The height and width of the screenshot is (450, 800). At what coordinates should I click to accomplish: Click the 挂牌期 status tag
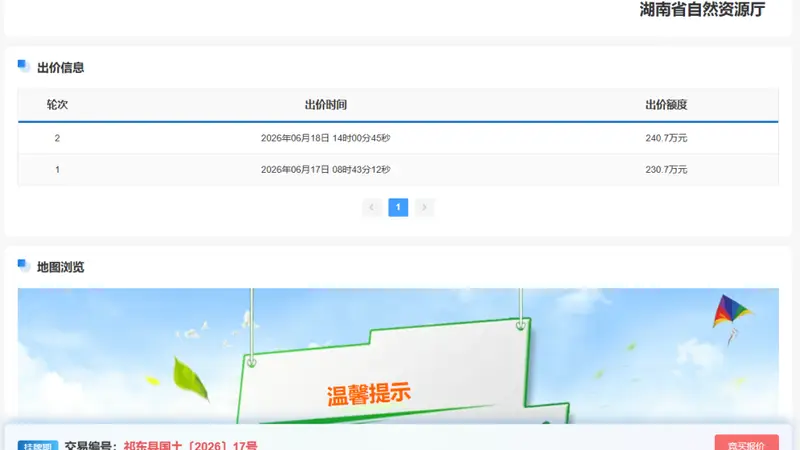click(x=38, y=445)
